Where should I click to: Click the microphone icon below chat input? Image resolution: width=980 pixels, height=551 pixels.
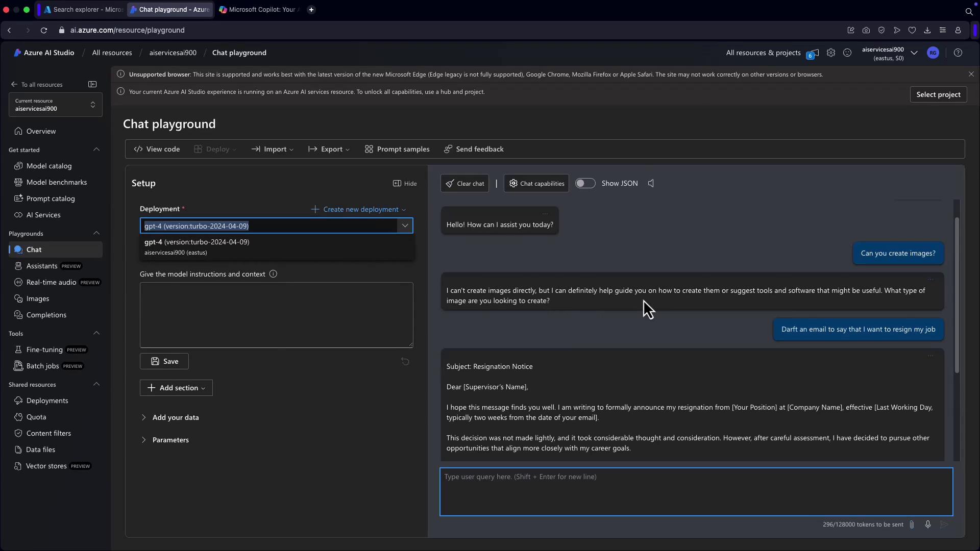[x=928, y=524]
